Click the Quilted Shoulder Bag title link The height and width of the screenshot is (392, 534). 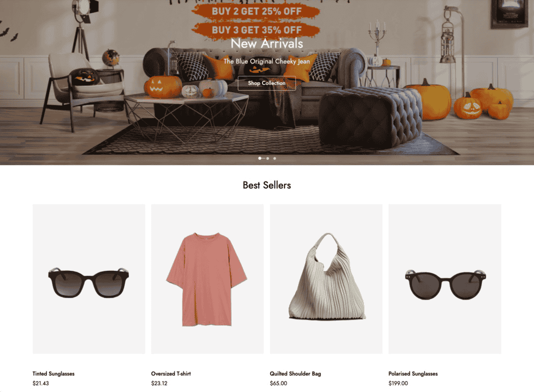click(295, 374)
